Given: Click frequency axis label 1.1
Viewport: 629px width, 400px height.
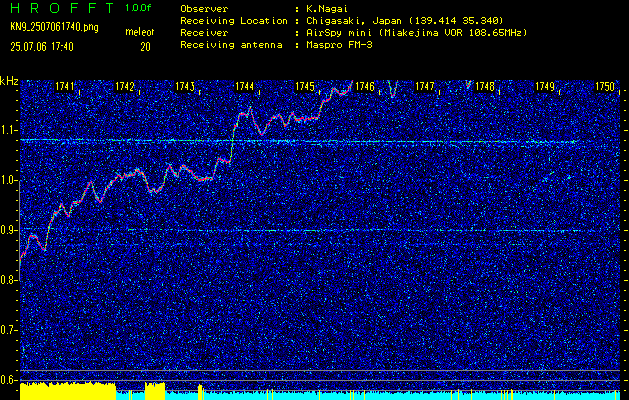Looking at the screenshot, I should point(9,130).
